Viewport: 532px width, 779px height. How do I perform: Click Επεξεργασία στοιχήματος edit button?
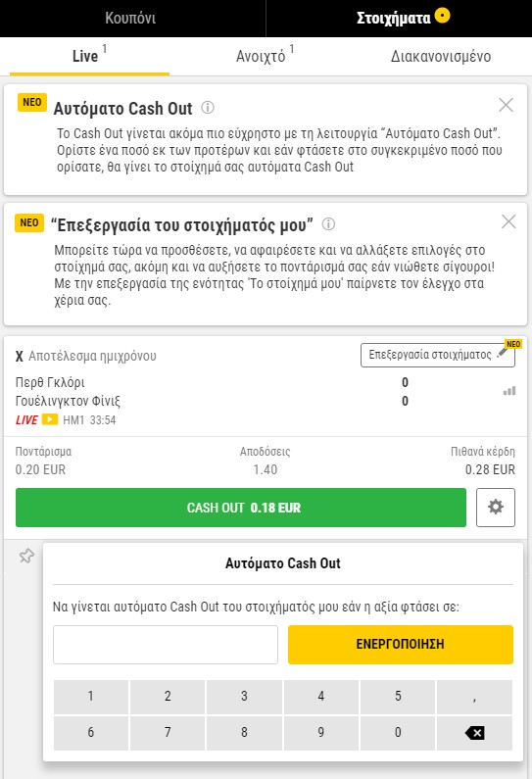click(438, 355)
